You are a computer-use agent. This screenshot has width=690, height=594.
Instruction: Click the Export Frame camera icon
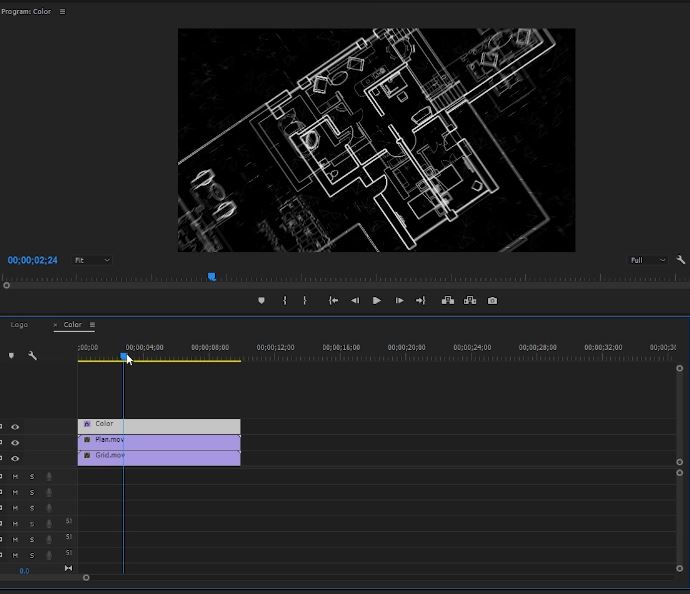coord(492,300)
